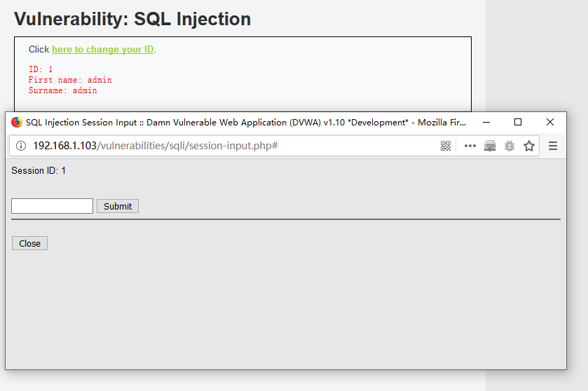Click the bug-shaped extension icon
Viewport: 588px width, 391px height.
coord(510,146)
